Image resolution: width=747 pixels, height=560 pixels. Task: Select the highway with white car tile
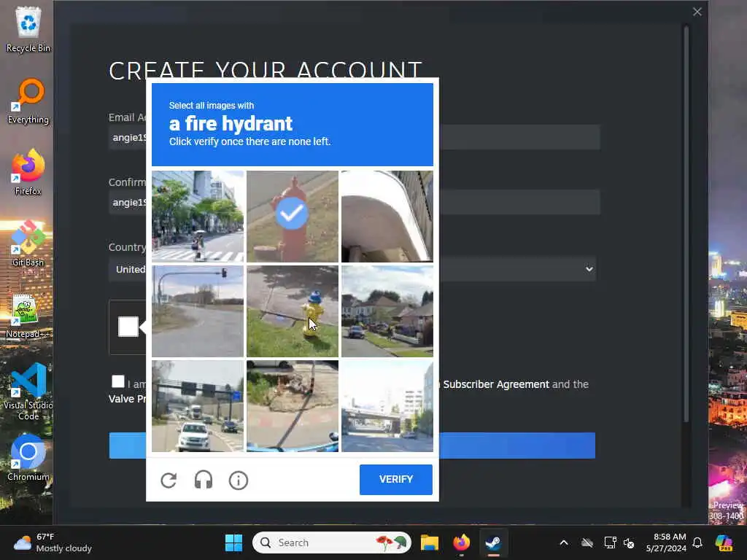(x=198, y=406)
